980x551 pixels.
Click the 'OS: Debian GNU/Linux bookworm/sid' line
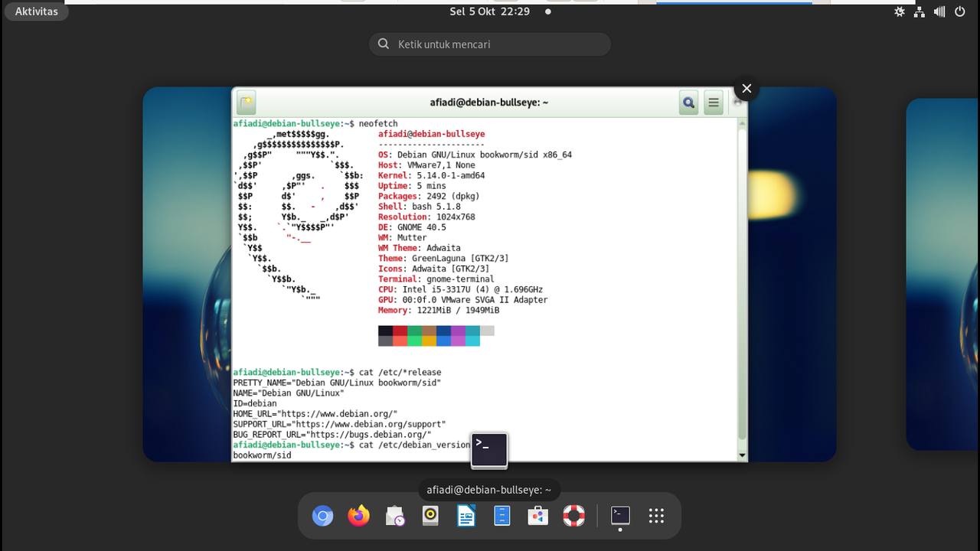(x=475, y=155)
